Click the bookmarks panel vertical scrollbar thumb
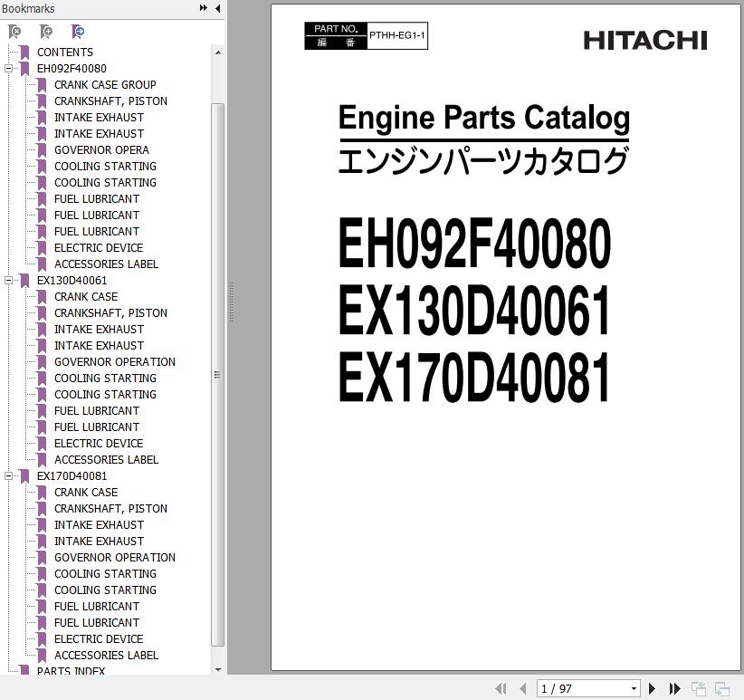 pos(218,375)
